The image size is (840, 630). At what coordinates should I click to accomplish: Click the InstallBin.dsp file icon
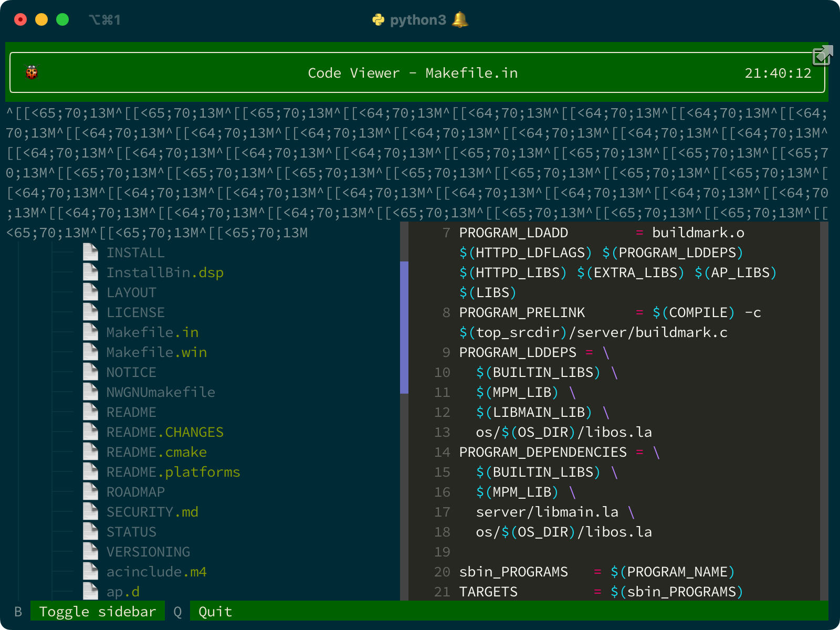point(90,272)
